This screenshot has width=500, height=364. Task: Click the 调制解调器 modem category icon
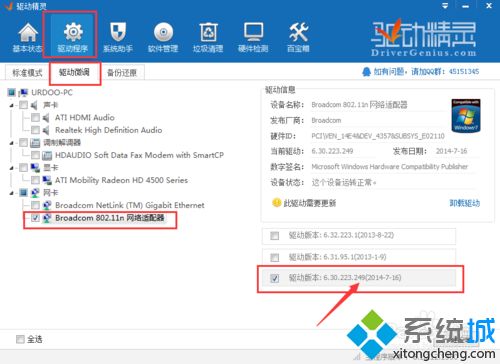[x=35, y=143]
